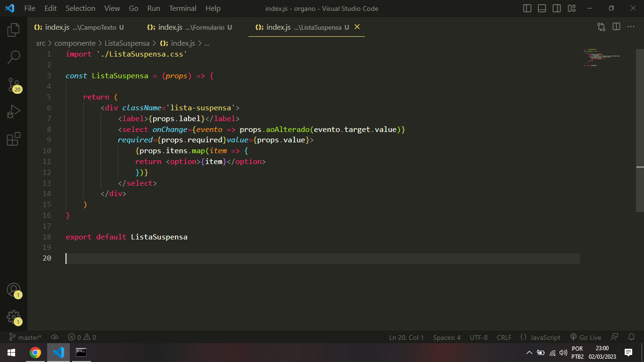Start the Go Live server

coord(586,337)
